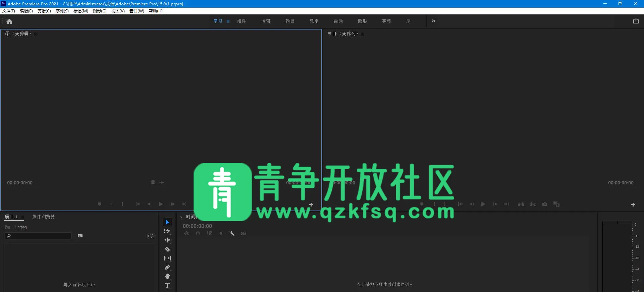Open Comparison View in Program monitor
The image size is (644, 292).
click(x=556, y=204)
